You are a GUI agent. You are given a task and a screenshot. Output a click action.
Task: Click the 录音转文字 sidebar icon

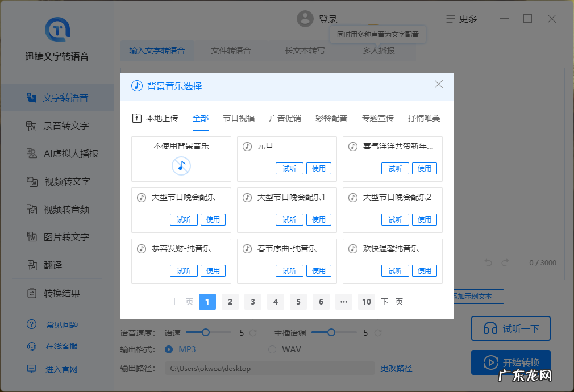32,126
